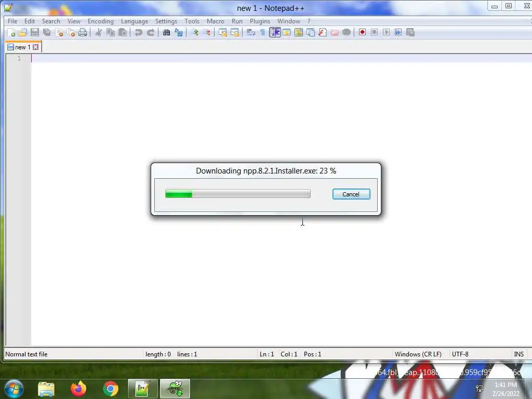Open the Search menu
Screen dimensions: 532x399
pos(51,21)
